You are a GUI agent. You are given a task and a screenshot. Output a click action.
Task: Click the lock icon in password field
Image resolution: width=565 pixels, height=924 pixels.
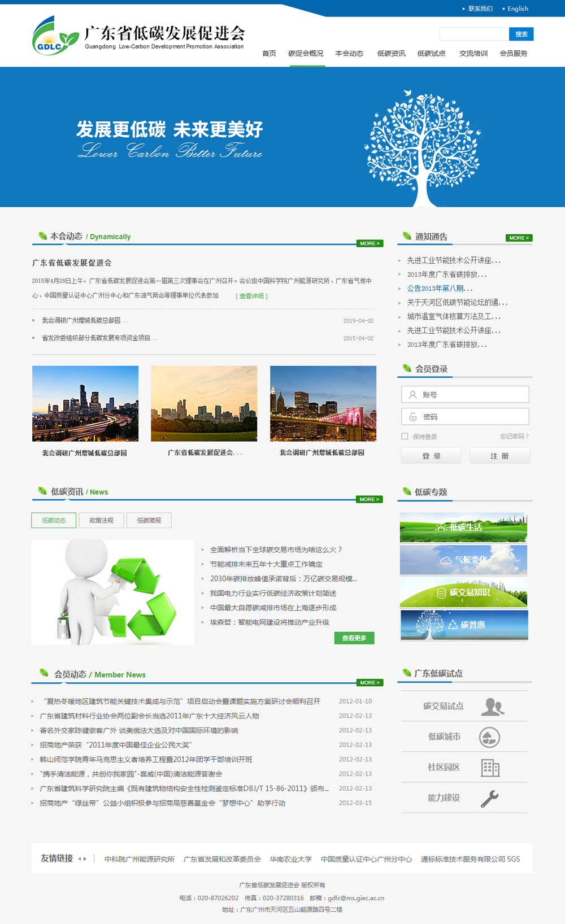[413, 417]
